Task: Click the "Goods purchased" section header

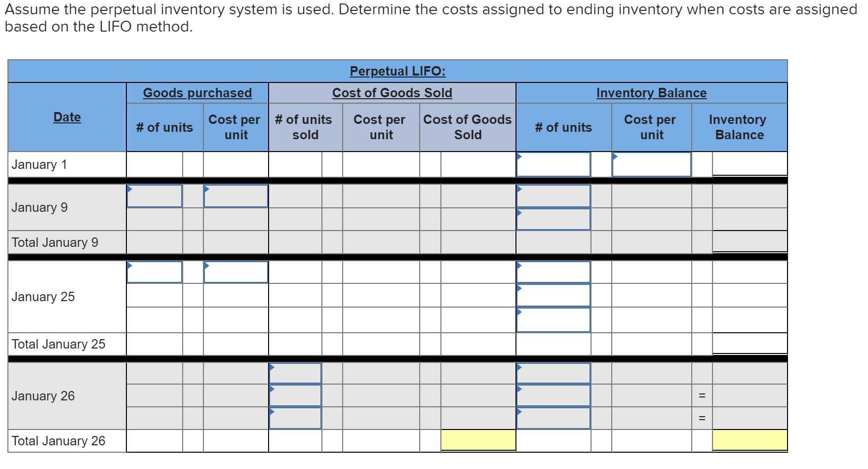Action: (x=197, y=93)
